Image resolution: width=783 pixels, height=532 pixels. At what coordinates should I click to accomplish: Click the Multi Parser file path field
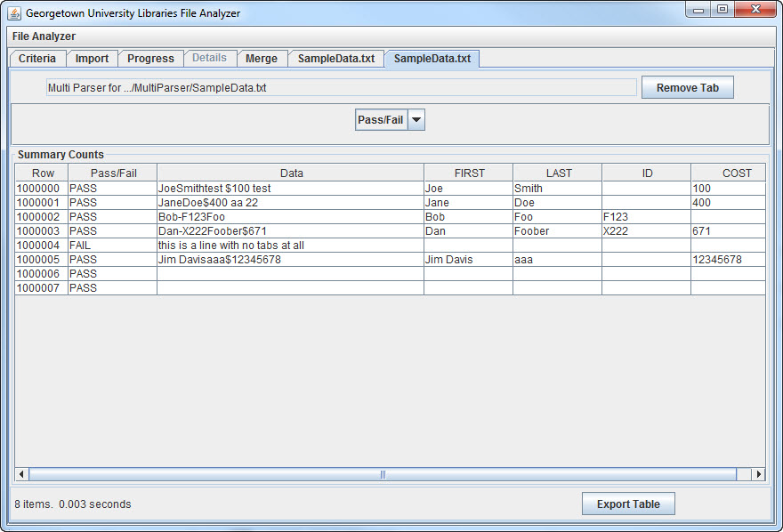[x=342, y=88]
